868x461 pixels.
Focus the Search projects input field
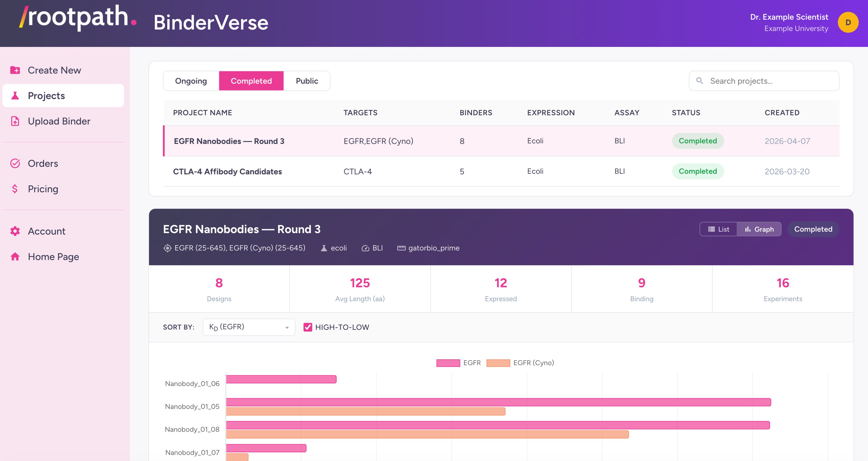(x=764, y=81)
